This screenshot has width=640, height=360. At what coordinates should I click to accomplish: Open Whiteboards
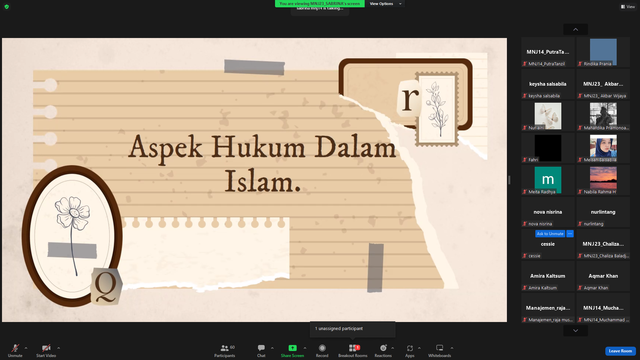point(440,350)
